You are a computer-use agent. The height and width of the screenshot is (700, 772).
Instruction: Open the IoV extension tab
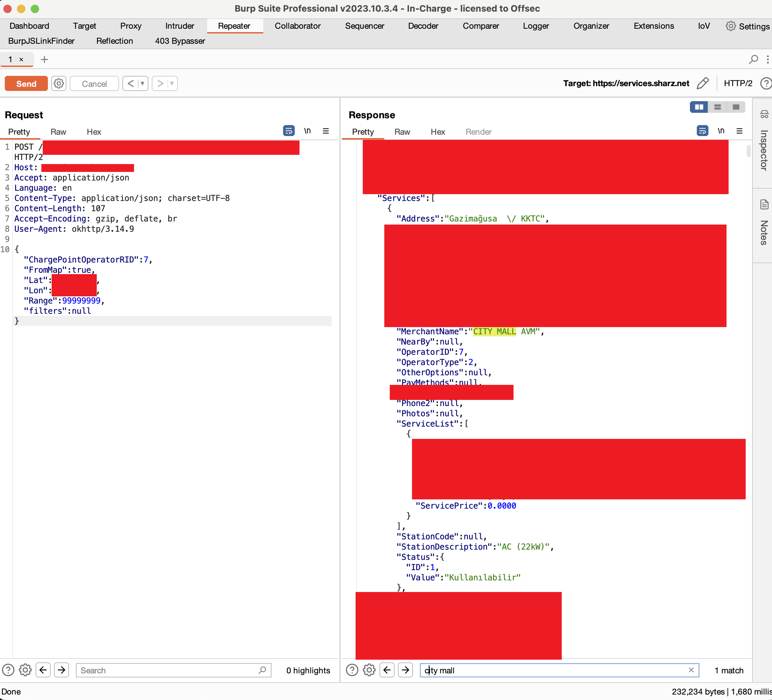[x=704, y=26]
